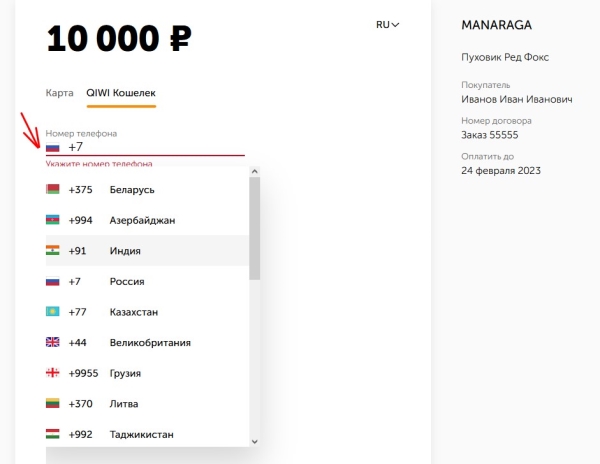Viewport: 600px width, 464px height.
Task: Click the United Kingdom flag icon
Action: (53, 343)
